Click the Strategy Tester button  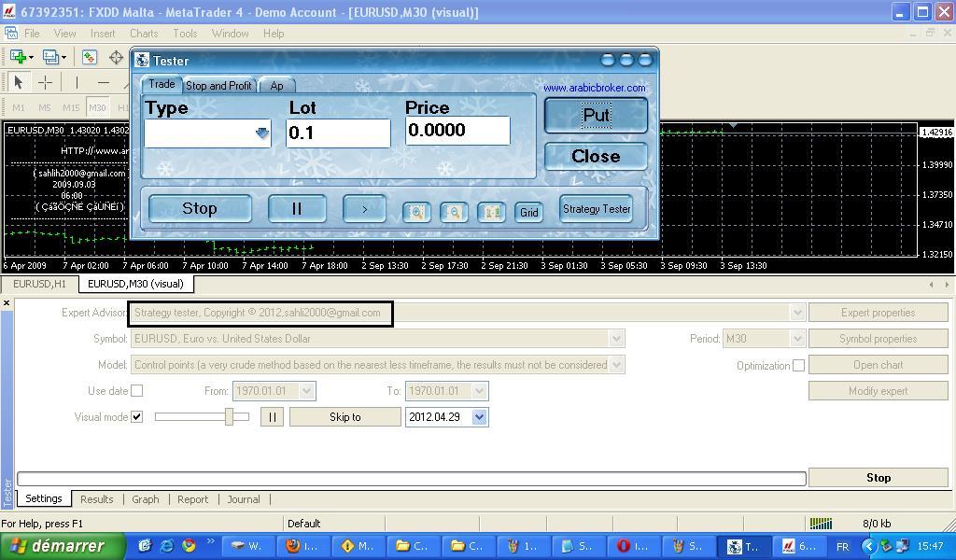[597, 208]
